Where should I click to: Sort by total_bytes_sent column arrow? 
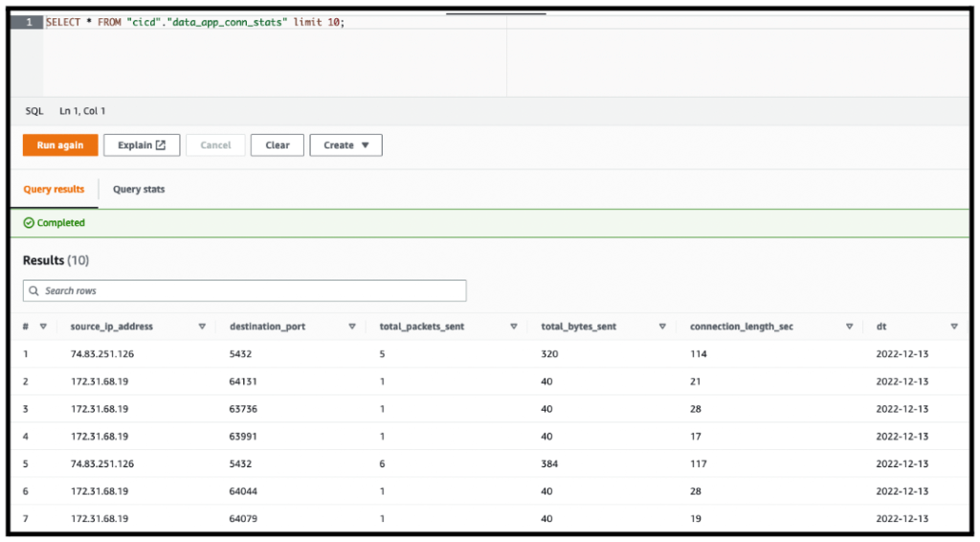(x=662, y=327)
